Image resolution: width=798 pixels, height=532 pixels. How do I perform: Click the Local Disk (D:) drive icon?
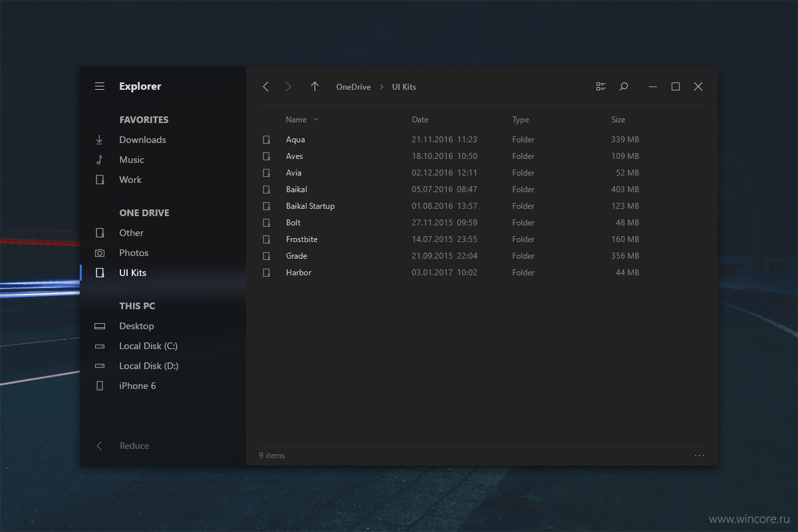click(100, 366)
